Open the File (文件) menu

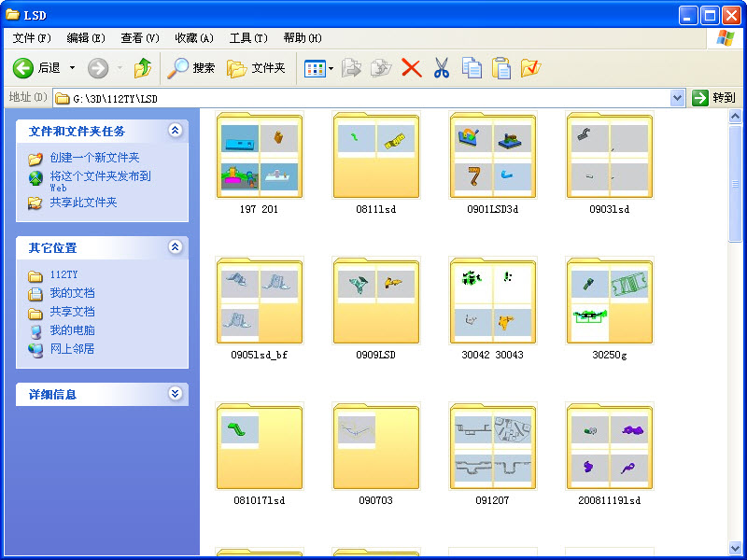pos(32,38)
